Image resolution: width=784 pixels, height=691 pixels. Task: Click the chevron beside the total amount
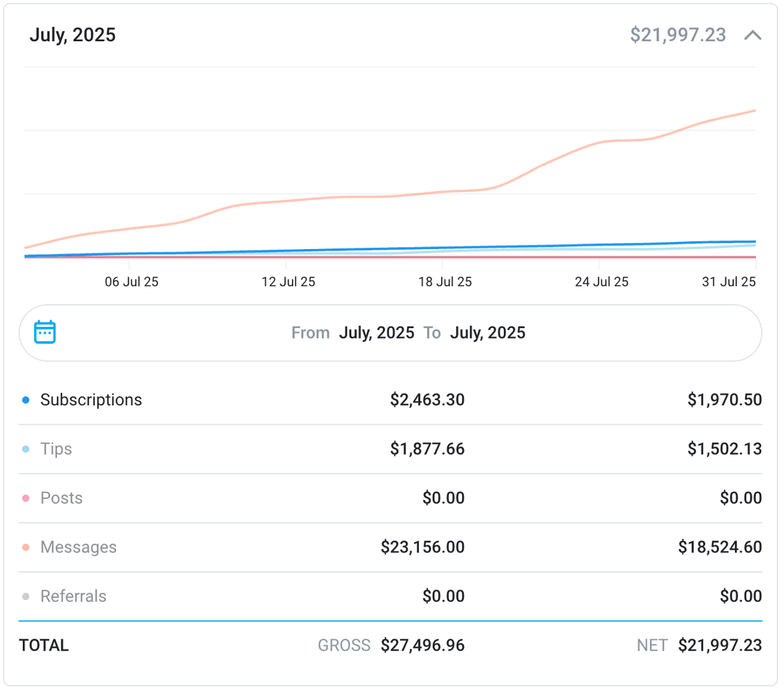point(753,35)
